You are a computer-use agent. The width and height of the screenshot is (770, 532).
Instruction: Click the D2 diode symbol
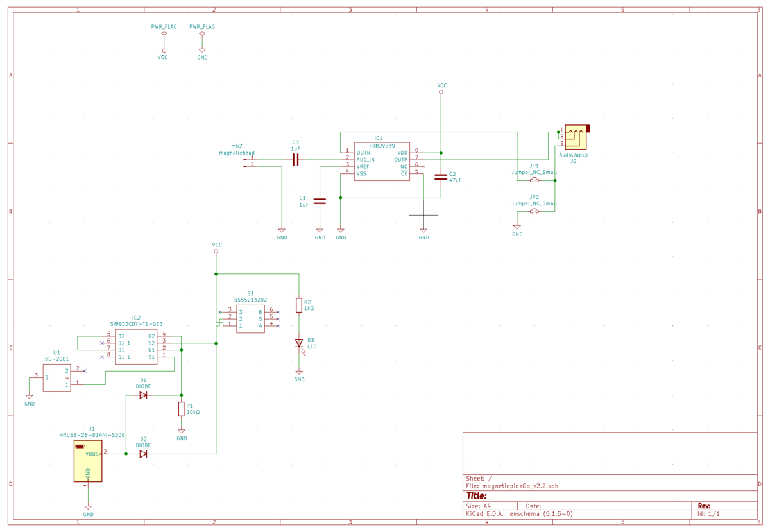click(143, 454)
